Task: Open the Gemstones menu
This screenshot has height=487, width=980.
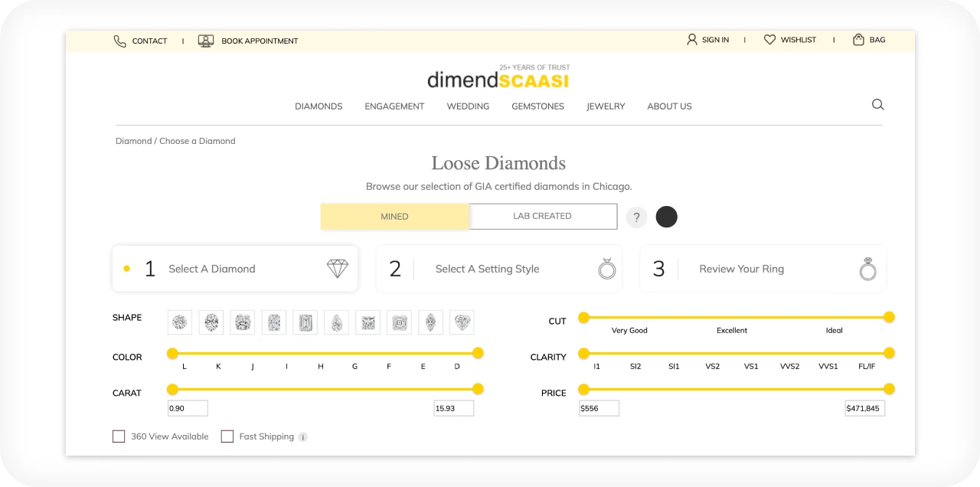Action: [x=538, y=106]
